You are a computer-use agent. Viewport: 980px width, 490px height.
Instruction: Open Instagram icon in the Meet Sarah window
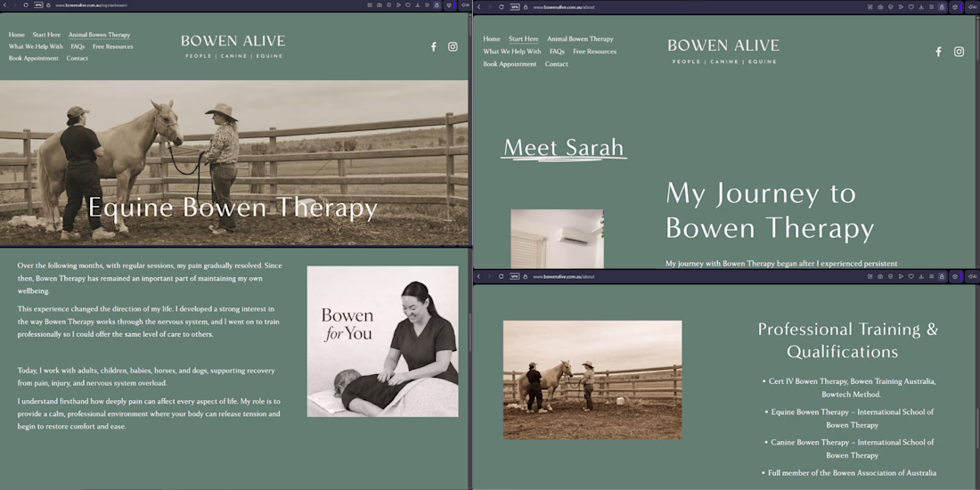tap(959, 52)
